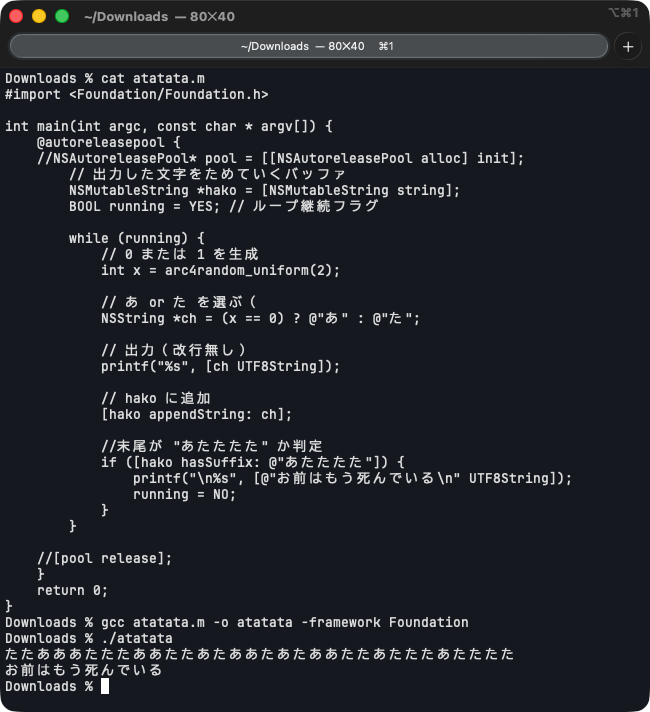Click the 'NSMutableString *hako' declaration line
The width and height of the screenshot is (650, 712).
[x=264, y=190]
